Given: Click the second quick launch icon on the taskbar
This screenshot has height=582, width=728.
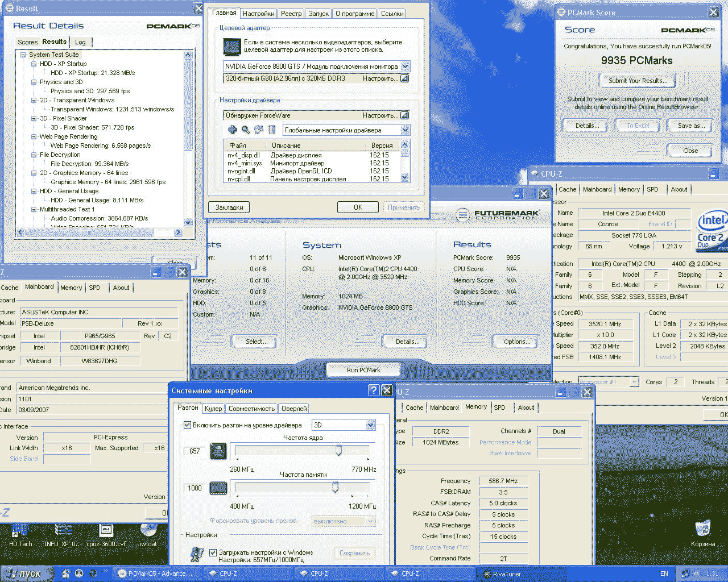Looking at the screenshot, I should click(79, 573).
